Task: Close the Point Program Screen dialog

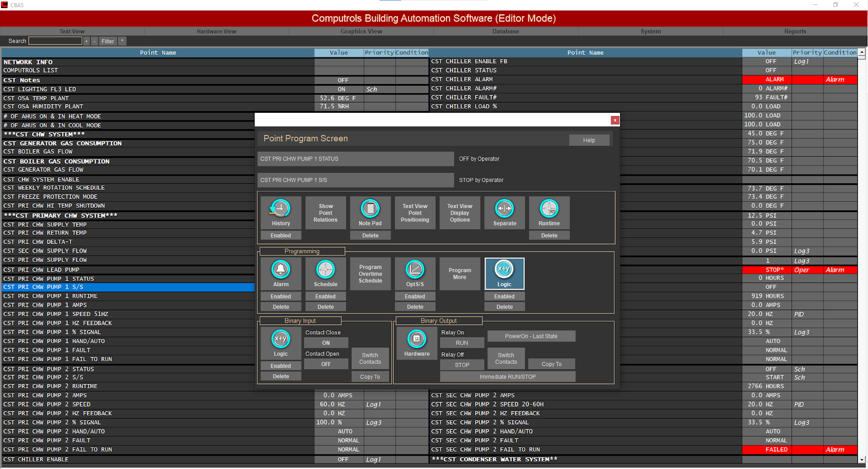Action: point(615,120)
